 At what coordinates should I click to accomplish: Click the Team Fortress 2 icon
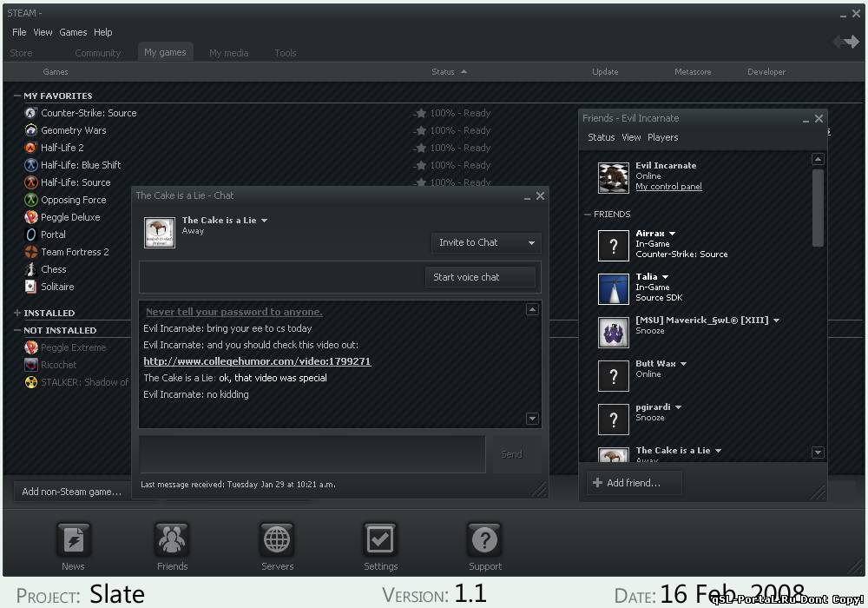31,252
